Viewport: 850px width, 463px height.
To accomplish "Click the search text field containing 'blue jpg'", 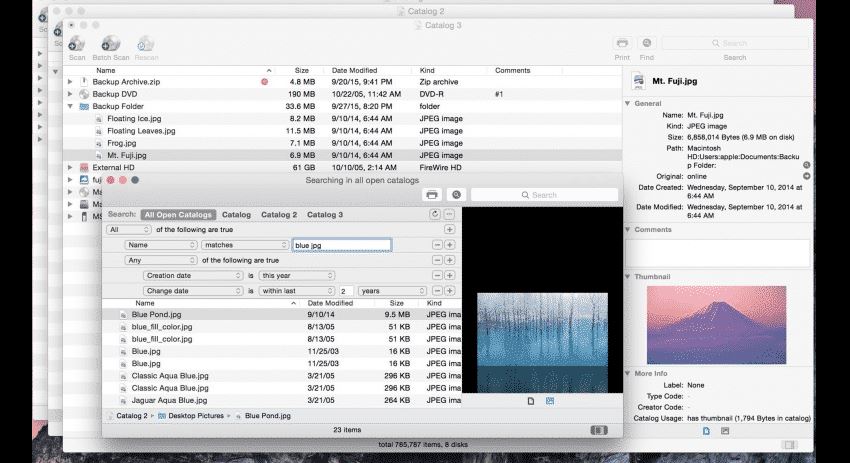I will tap(342, 245).
